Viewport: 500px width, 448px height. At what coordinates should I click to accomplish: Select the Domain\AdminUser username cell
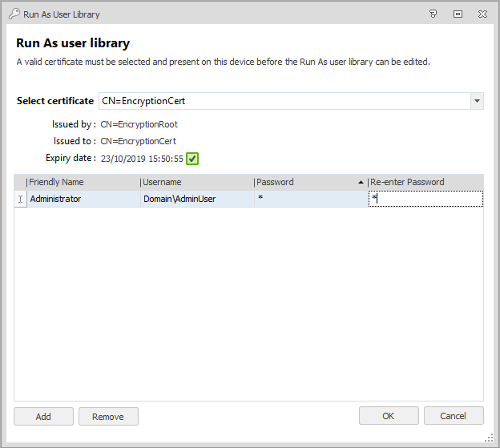pos(196,199)
